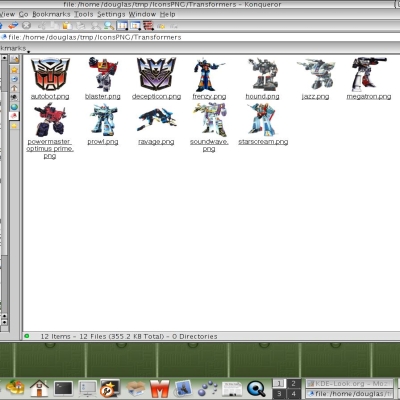Launch the terminal Konsole panel icon

click(63, 388)
